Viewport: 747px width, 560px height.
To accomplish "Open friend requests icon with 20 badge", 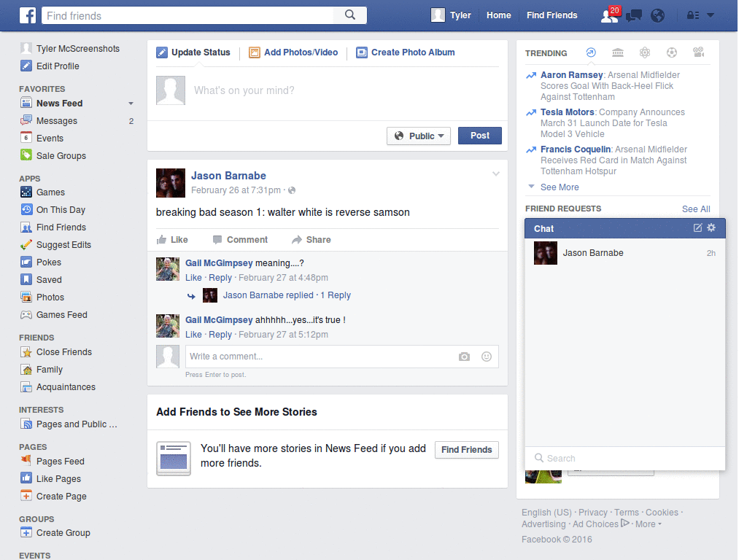I will click(611, 15).
